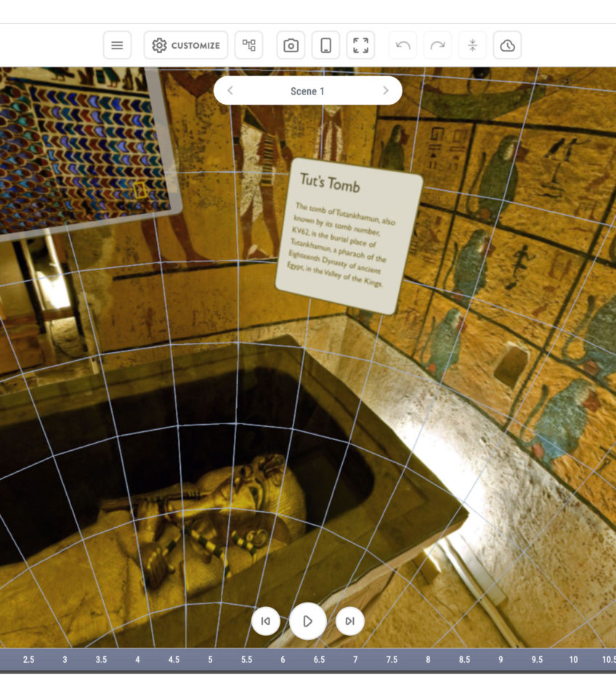This screenshot has width=616, height=697.
Task: Jump to 9 on the timeline
Action: click(500, 660)
